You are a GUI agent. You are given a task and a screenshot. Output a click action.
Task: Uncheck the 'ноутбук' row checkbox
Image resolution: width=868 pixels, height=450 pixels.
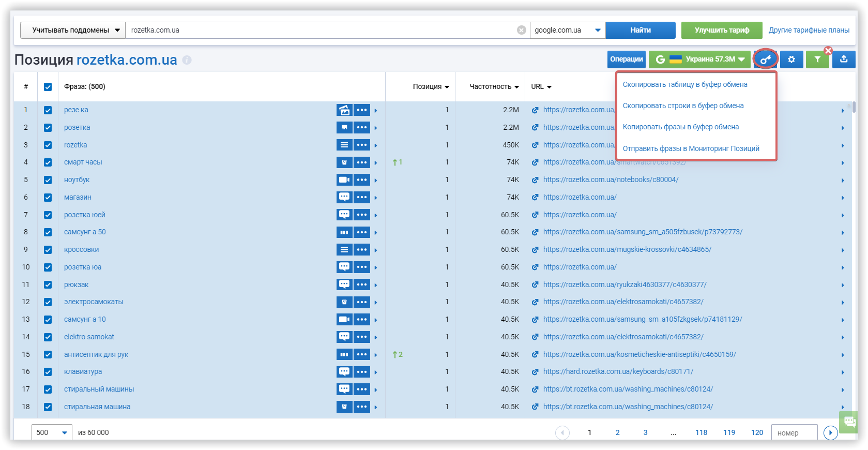point(48,180)
